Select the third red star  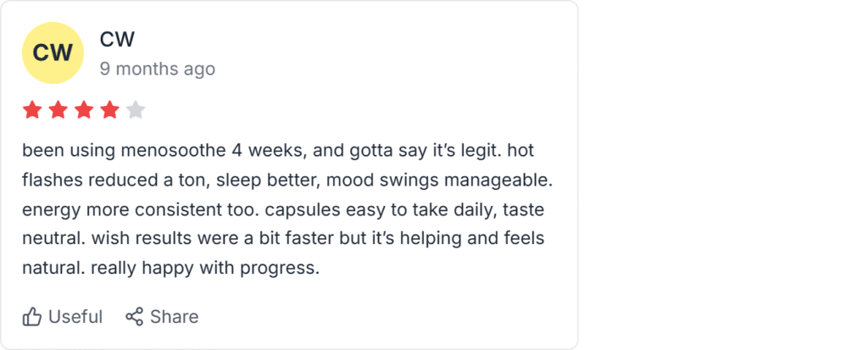point(84,110)
